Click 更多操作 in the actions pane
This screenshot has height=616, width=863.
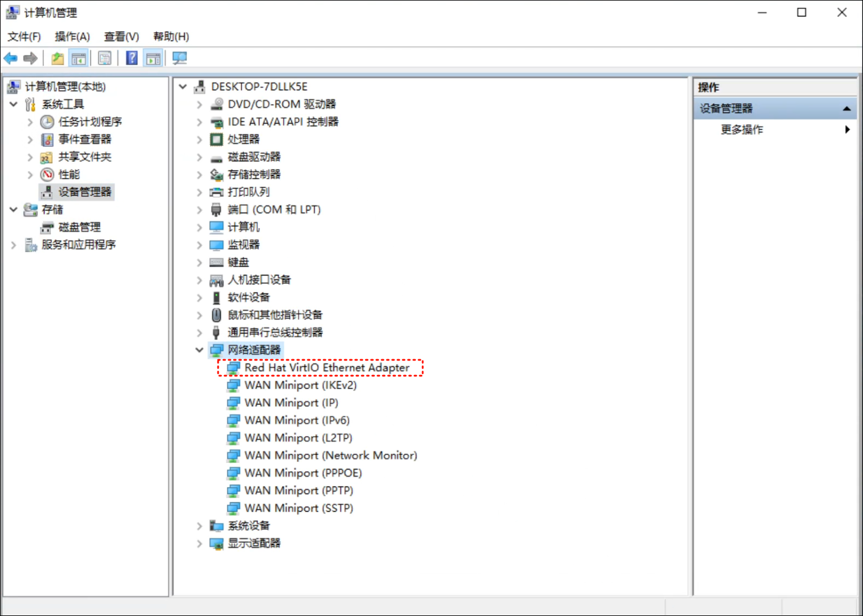(742, 130)
